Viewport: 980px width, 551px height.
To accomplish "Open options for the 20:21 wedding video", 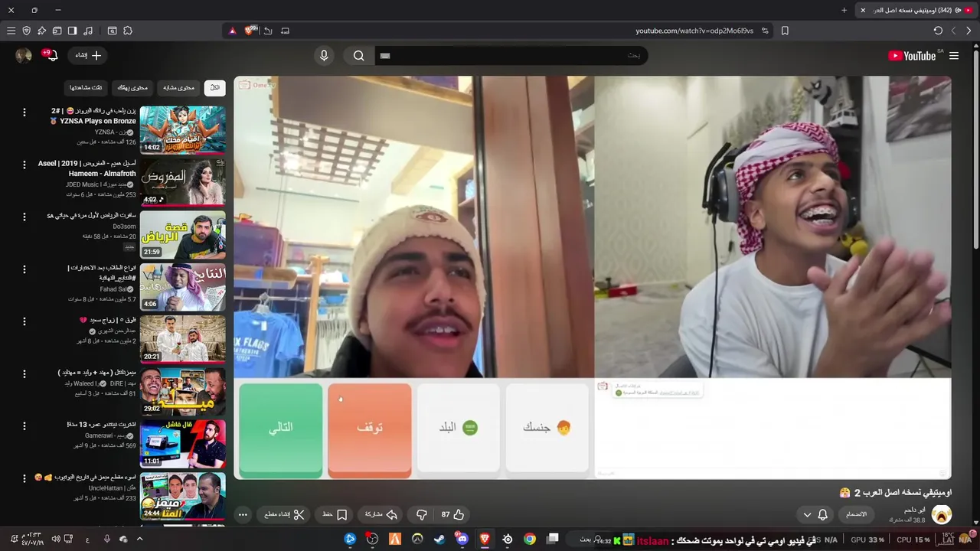I will click(x=24, y=321).
